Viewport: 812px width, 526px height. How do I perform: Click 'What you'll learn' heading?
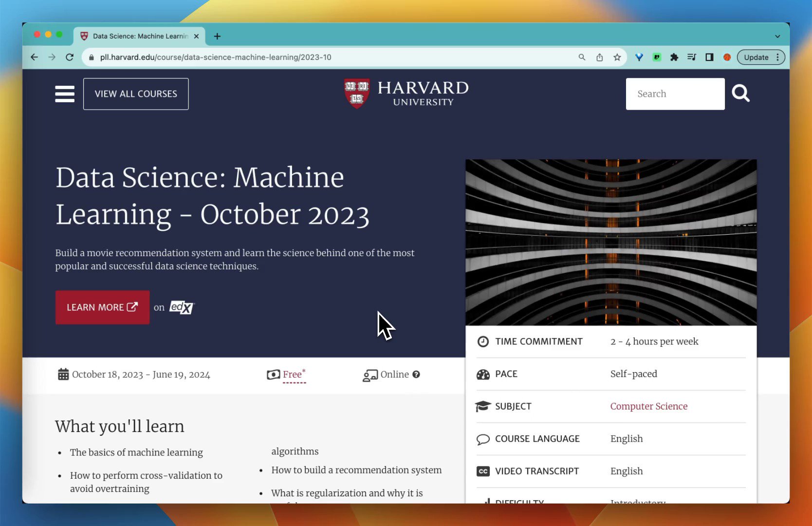(120, 427)
